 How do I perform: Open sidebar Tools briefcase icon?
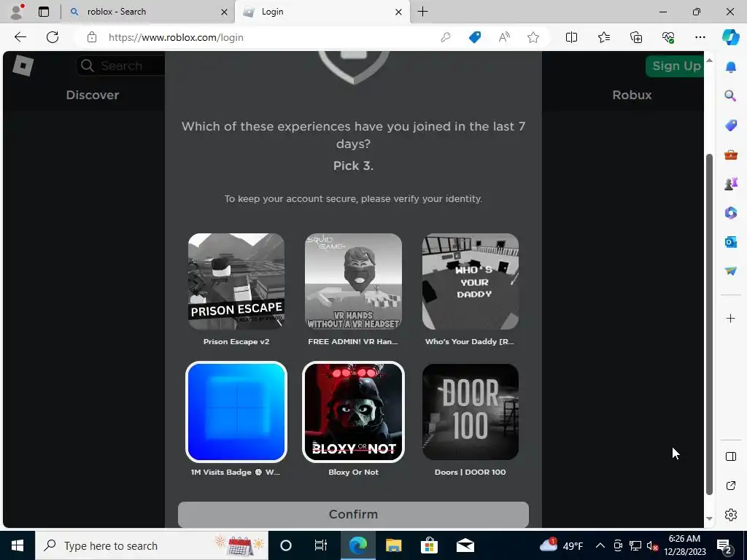[x=730, y=155]
